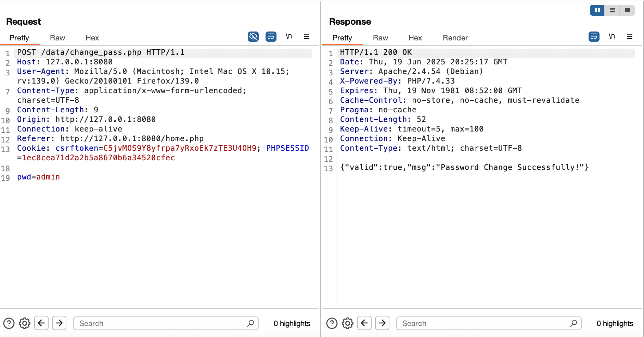The image size is (644, 337).
Task: Click the Host header in request
Action: tap(65, 62)
